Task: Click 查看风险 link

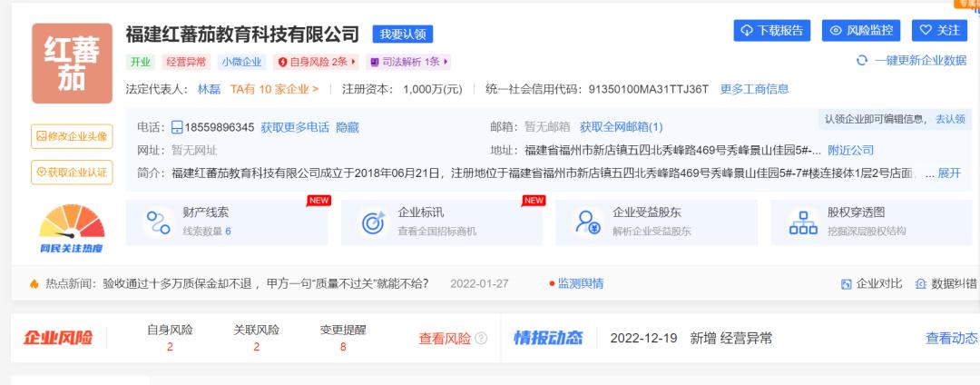Action: tap(445, 339)
